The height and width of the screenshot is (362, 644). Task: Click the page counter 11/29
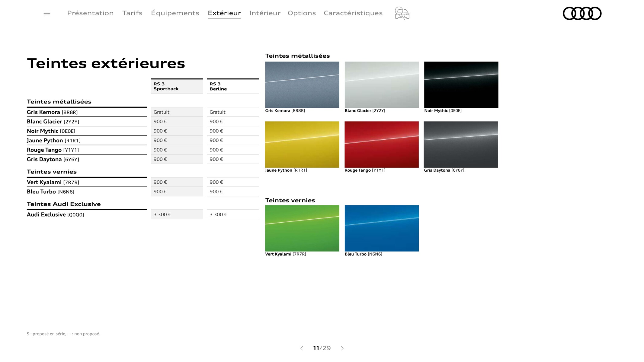322,348
